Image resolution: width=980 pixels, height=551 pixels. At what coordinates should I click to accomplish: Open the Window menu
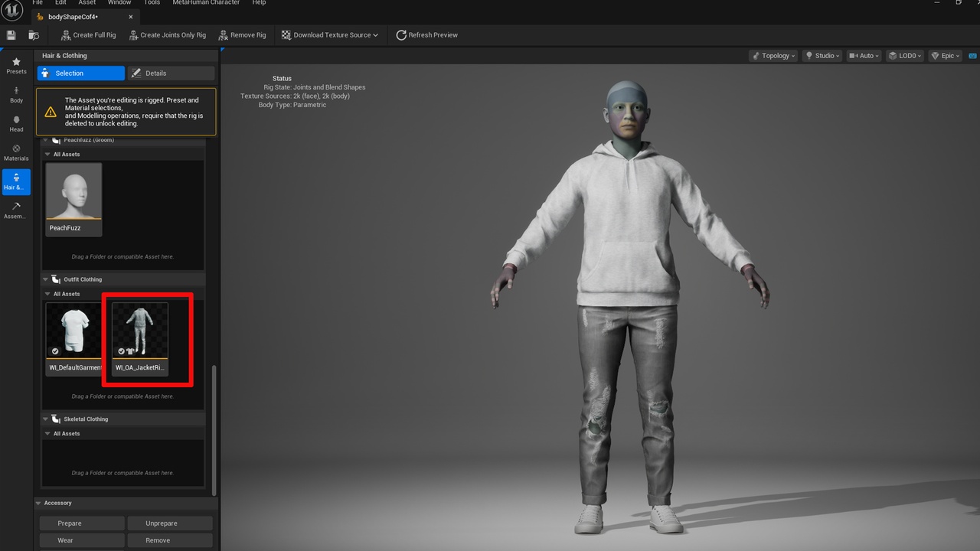click(119, 3)
